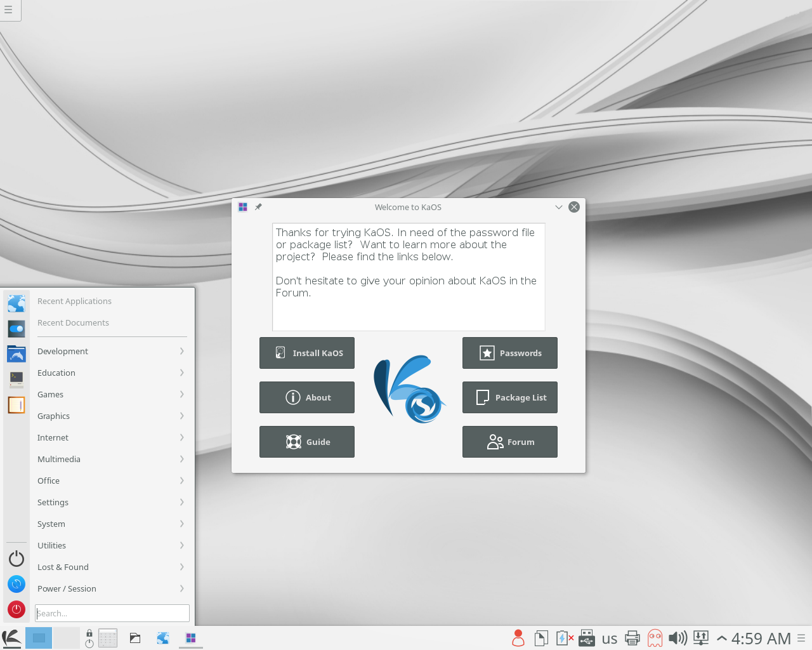The width and height of the screenshot is (812, 650).
Task: Click the 4:59 AM clock
Action: click(761, 639)
